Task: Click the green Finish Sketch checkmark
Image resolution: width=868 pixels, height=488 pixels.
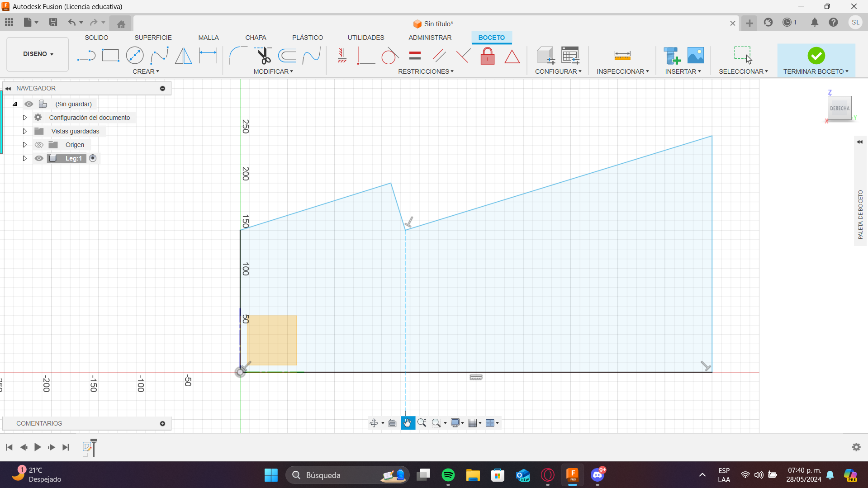Action: [x=816, y=56]
